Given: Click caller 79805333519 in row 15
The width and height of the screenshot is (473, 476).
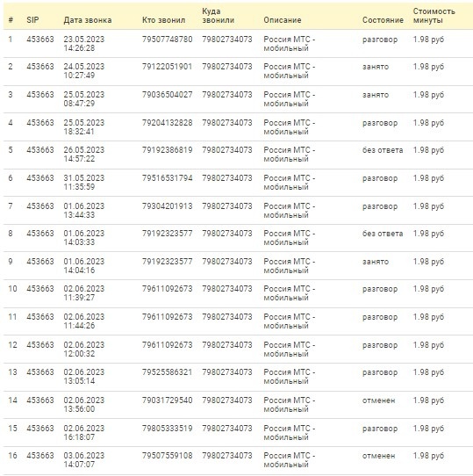Looking at the screenshot, I should point(167,429).
